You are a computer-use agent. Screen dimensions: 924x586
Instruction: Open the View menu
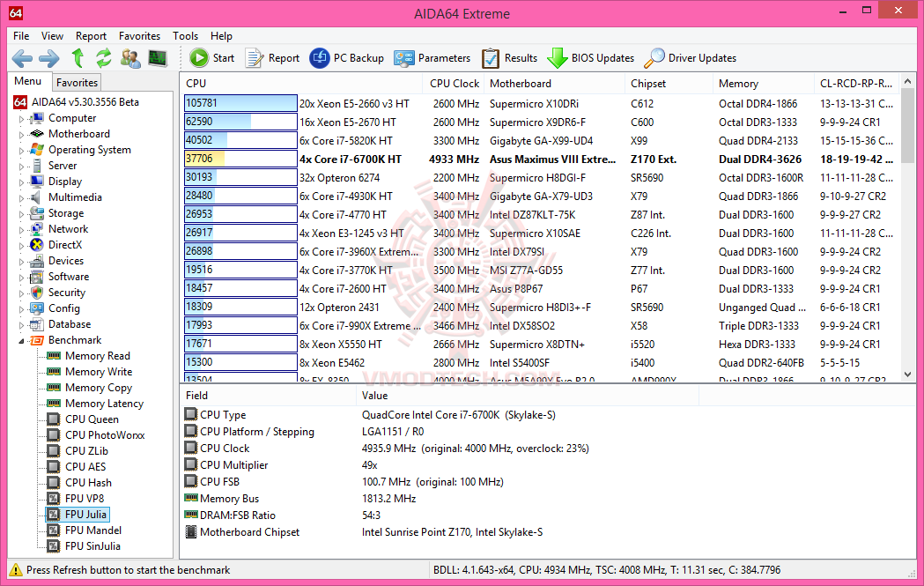[x=52, y=36]
